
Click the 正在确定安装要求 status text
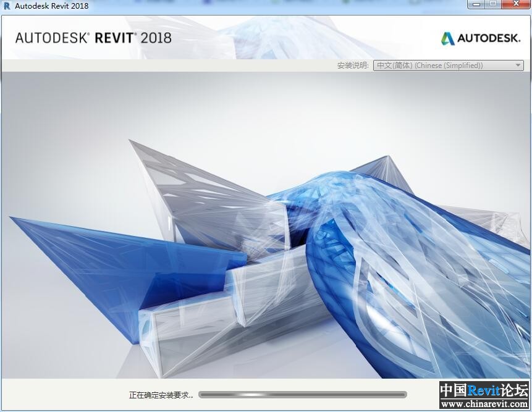161,395
